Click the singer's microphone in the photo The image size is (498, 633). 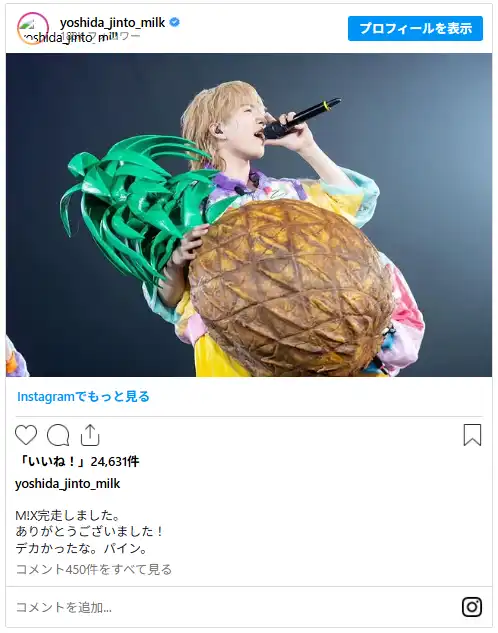[302, 118]
